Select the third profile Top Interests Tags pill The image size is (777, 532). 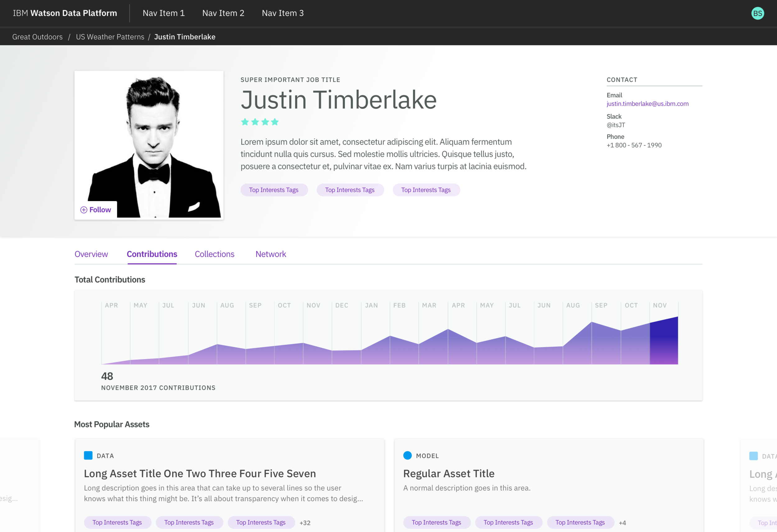click(426, 190)
